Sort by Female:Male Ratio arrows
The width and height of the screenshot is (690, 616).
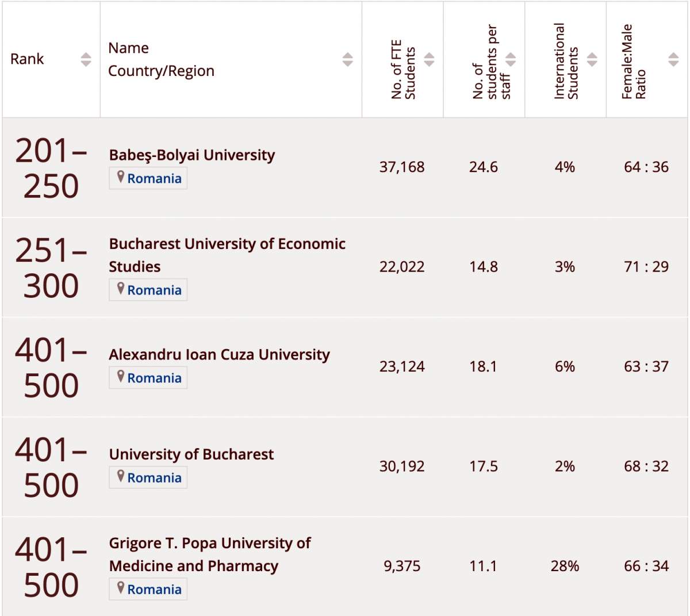pyautogui.click(x=673, y=59)
